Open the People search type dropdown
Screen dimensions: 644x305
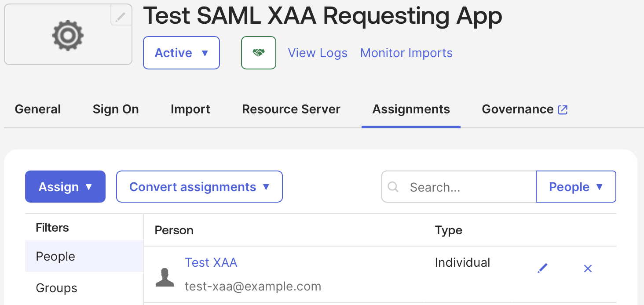point(576,187)
